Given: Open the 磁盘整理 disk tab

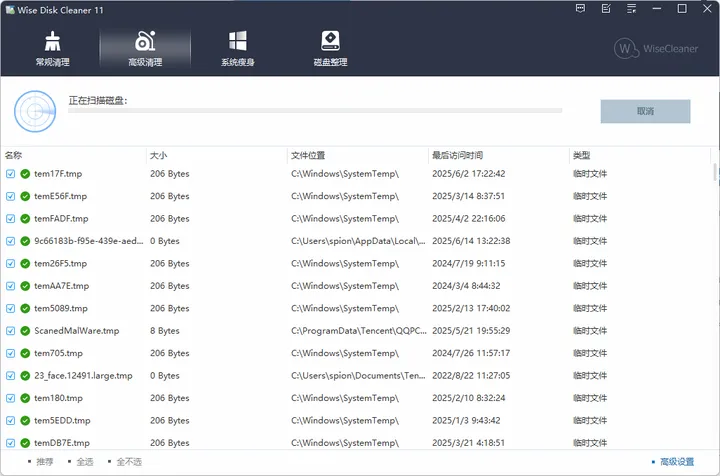Looking at the screenshot, I should (x=330, y=49).
